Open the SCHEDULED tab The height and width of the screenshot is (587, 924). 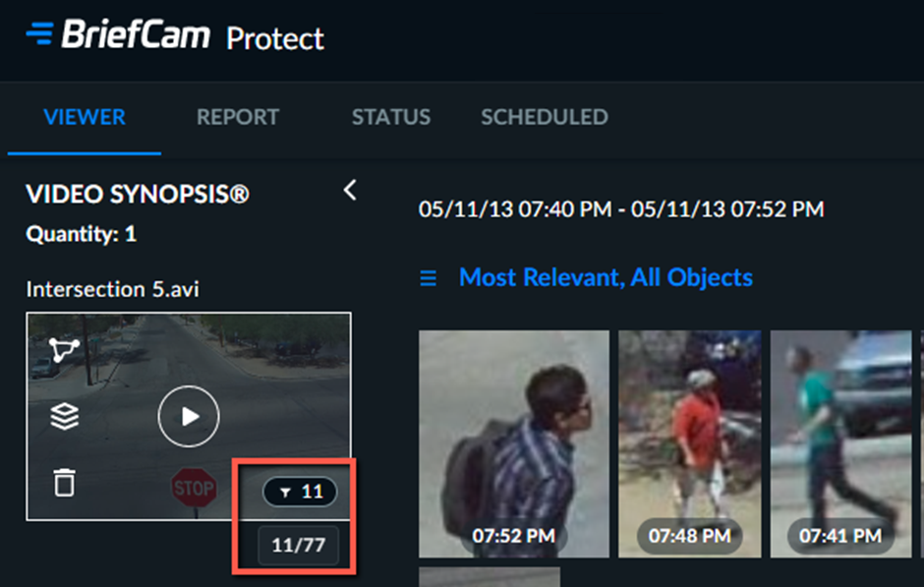[x=545, y=117]
